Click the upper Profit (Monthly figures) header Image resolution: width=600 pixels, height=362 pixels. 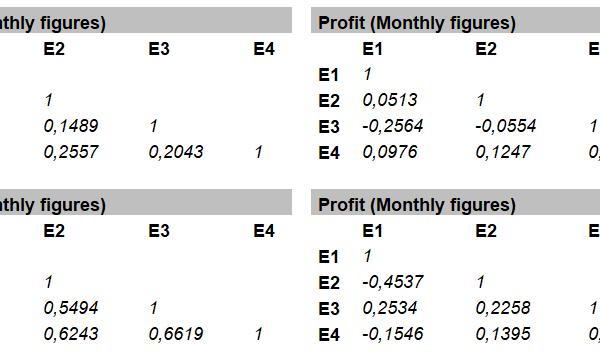pyautogui.click(x=417, y=23)
